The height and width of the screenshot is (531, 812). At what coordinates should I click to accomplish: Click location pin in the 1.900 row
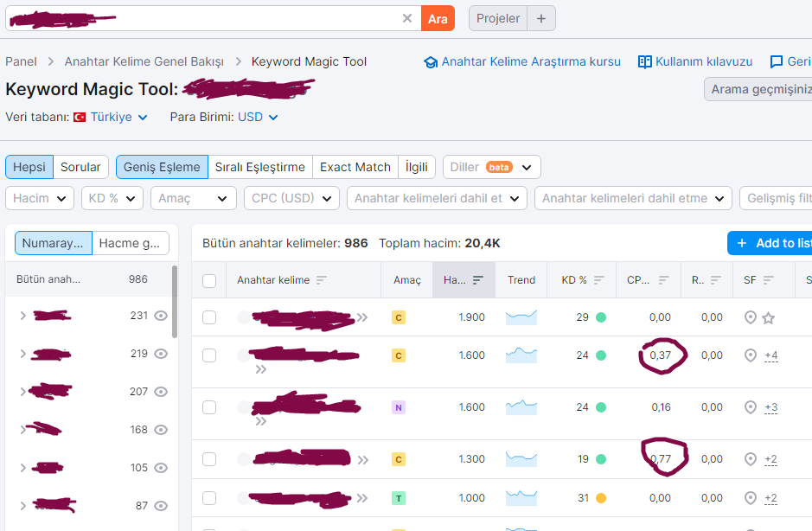(x=750, y=317)
